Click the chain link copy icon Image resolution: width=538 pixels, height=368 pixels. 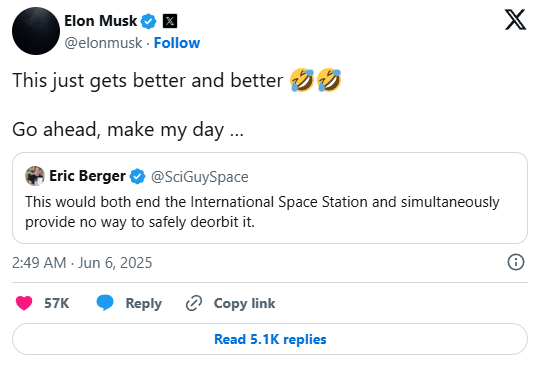pyautogui.click(x=194, y=303)
